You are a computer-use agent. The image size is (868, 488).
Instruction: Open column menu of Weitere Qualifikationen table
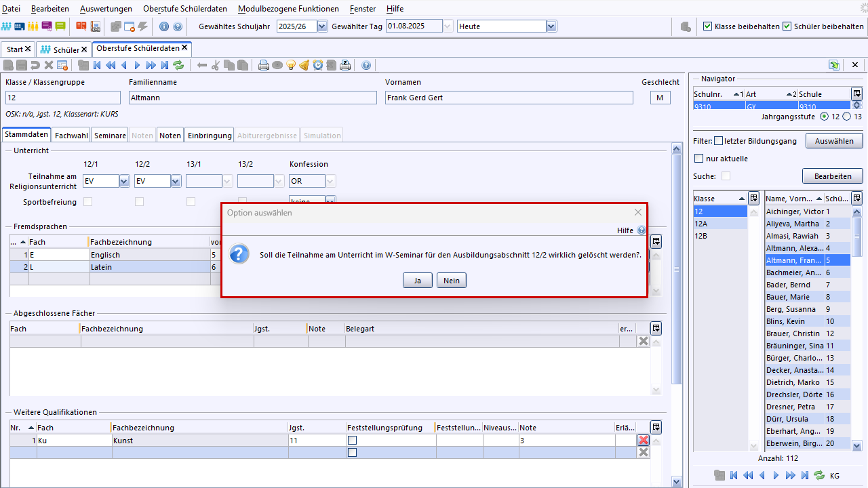tap(656, 427)
